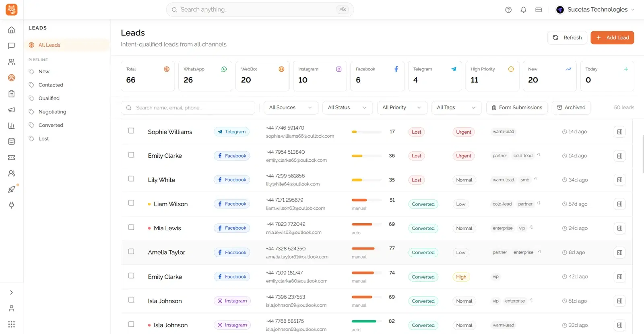The width and height of the screenshot is (644, 334).
Task: Click the Search name, email, phone field
Action: (188, 108)
